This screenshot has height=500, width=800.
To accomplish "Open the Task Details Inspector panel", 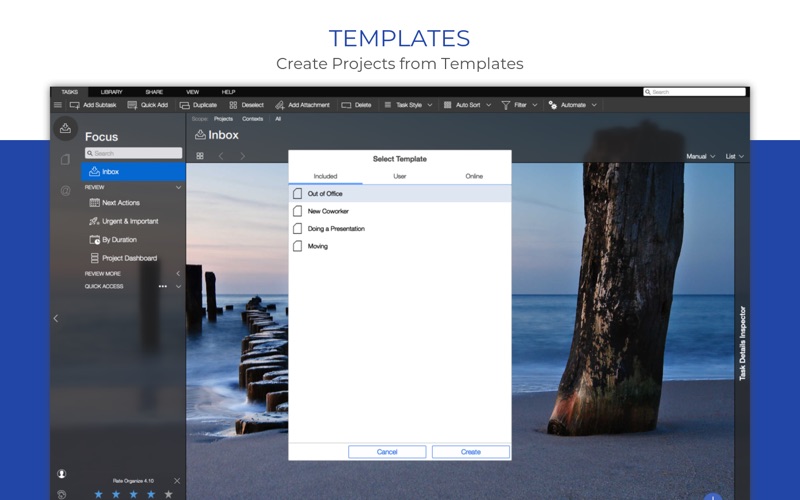I will click(x=742, y=343).
